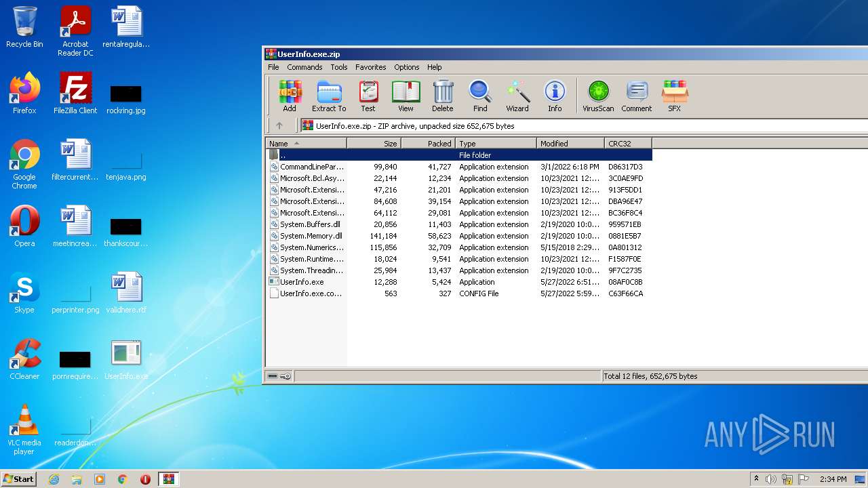Sort by the Size column header

[x=374, y=143]
